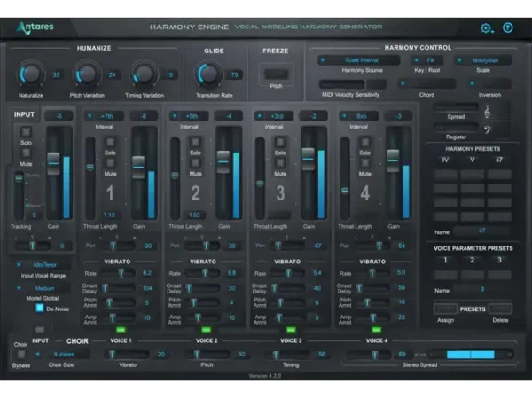The image size is (532, 399).
Task: Open the Inversion dropdown
Action: 489,83
